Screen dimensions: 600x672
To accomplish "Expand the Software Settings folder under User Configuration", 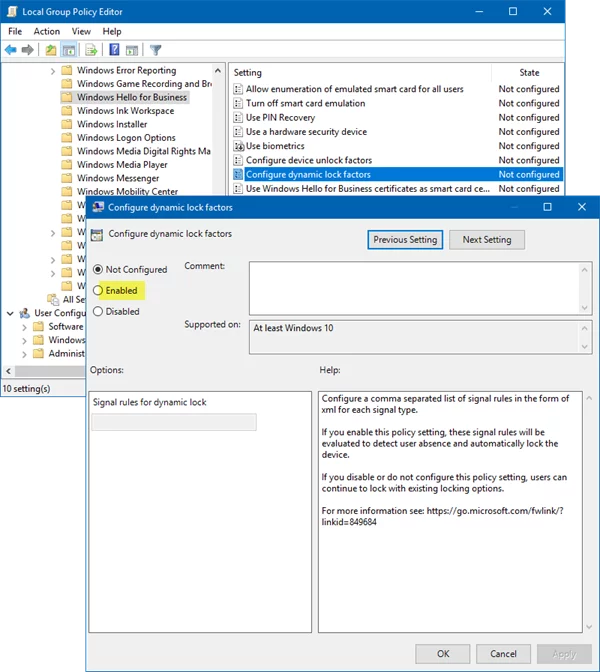I will tap(24, 327).
